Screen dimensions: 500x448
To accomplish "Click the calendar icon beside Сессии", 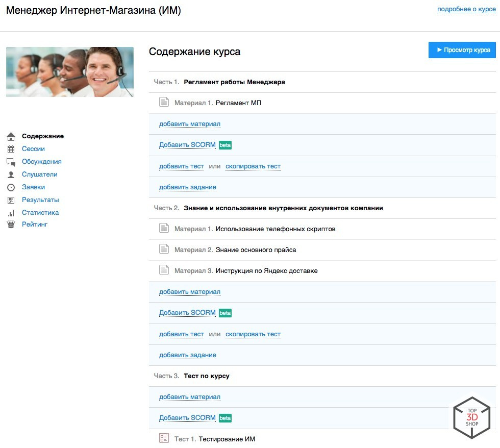I will (11, 149).
